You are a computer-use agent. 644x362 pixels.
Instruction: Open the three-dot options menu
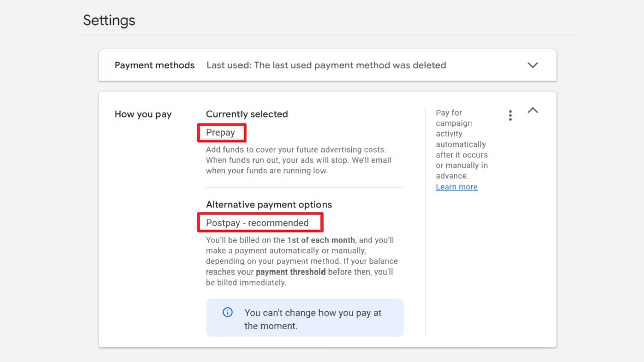point(510,115)
